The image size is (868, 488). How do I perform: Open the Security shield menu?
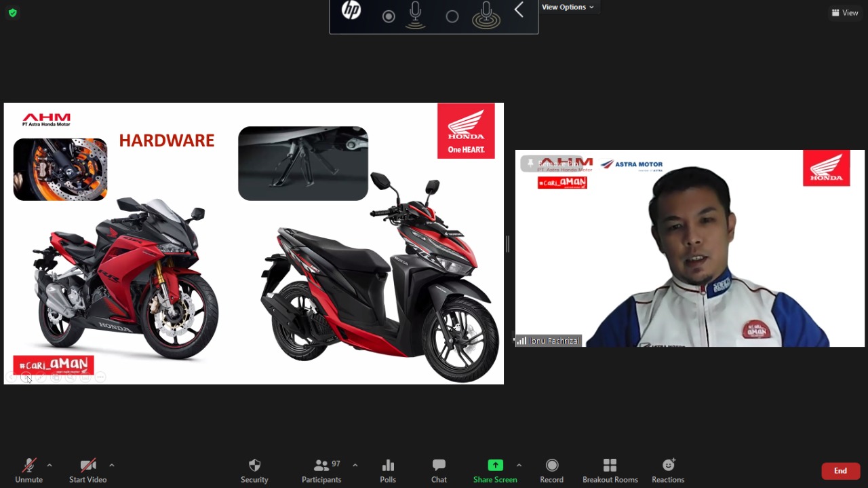[254, 470]
